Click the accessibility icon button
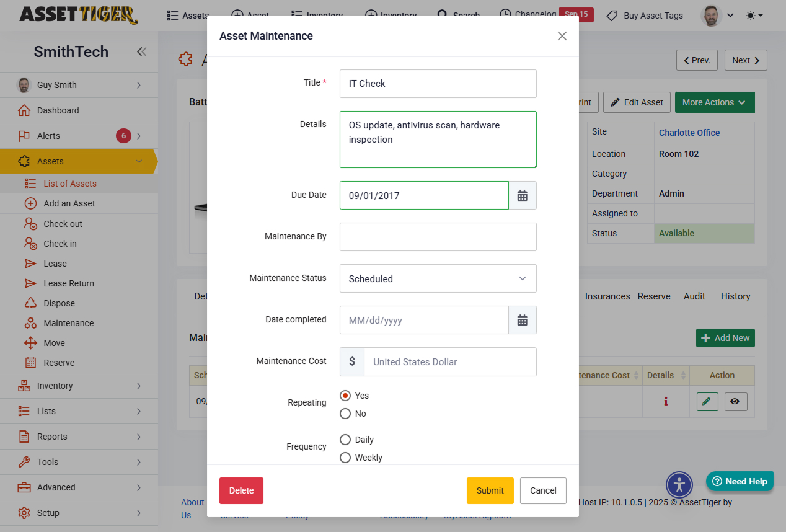Image resolution: width=786 pixels, height=532 pixels. (679, 485)
